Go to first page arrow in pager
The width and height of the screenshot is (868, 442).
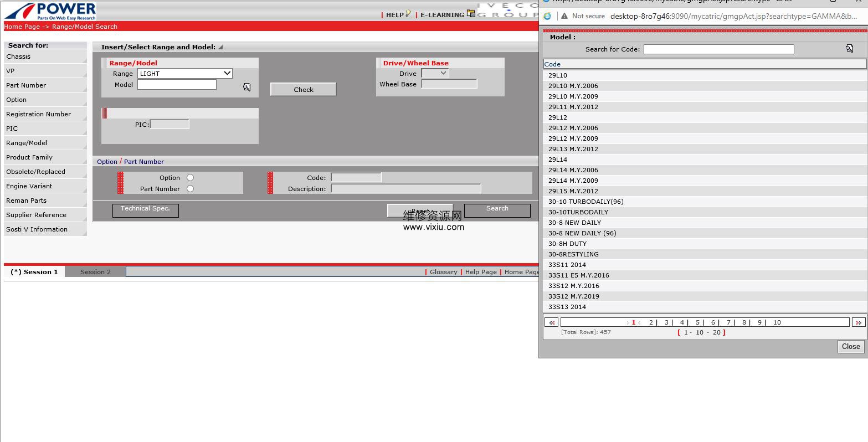[552, 322]
